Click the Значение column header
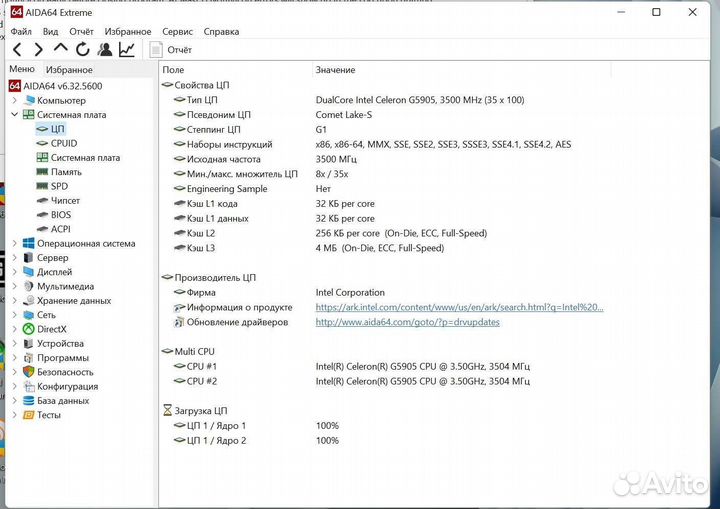Image resolution: width=720 pixels, height=509 pixels. (335, 70)
